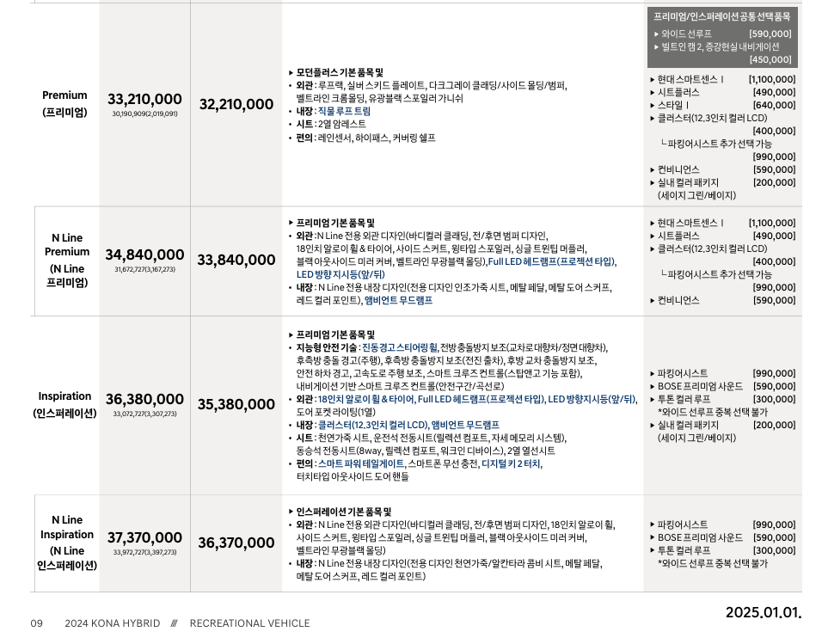This screenshot has height=644, width=828.
Task: Click the small 33,972,727(3,397,273) figure
Action: (x=144, y=552)
